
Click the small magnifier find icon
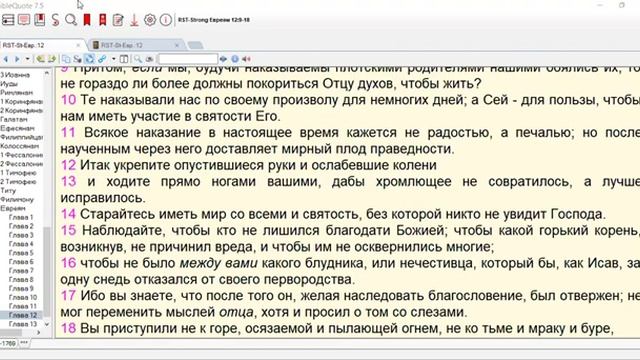click(138, 59)
